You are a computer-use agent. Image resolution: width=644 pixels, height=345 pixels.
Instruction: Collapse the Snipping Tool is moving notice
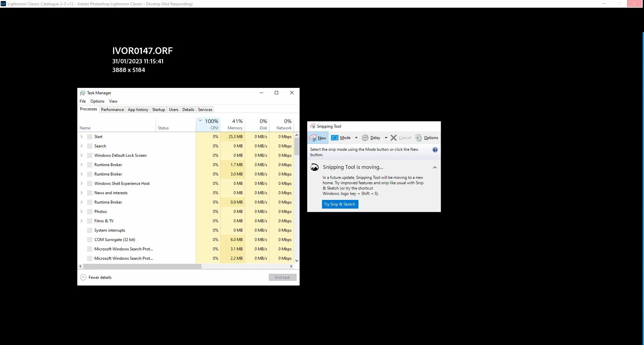435,167
